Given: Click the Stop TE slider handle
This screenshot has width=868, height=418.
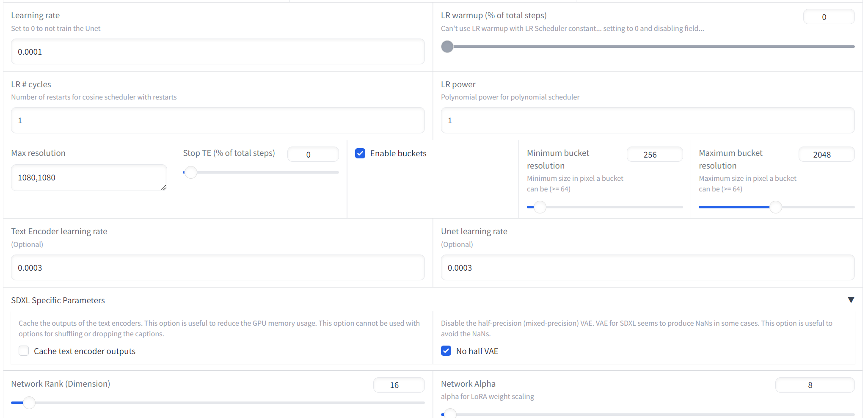Looking at the screenshot, I should coord(191,172).
